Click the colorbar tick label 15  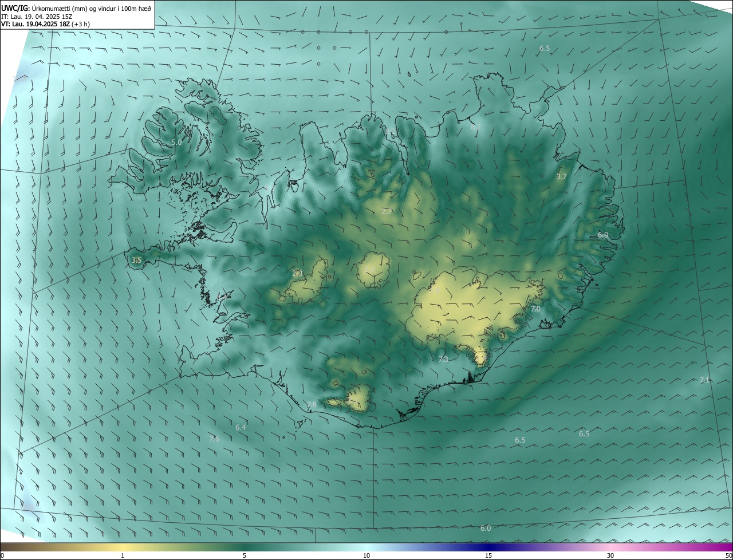pyautogui.click(x=488, y=555)
